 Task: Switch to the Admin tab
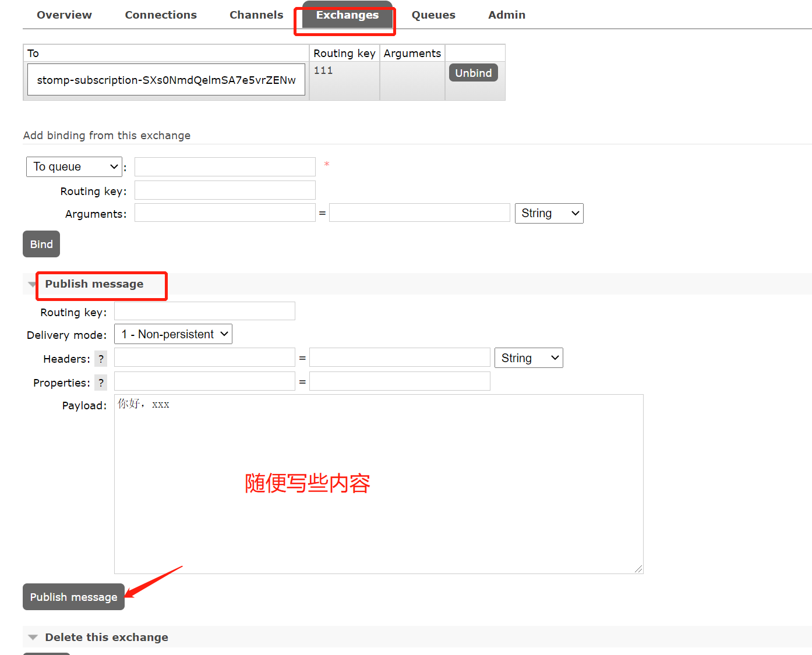click(x=507, y=15)
